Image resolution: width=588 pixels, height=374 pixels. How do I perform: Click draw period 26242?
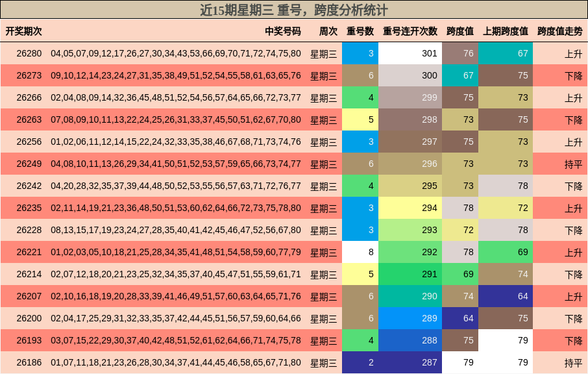click(29, 186)
